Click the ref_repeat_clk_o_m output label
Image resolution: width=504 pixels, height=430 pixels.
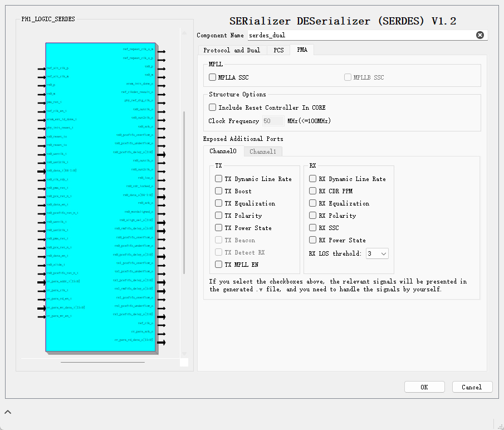click(x=138, y=49)
